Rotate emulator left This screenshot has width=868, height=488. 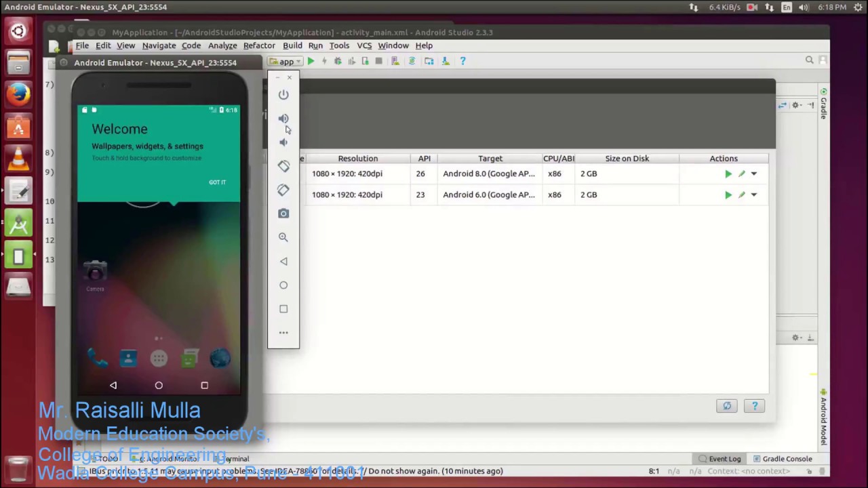[x=283, y=166]
